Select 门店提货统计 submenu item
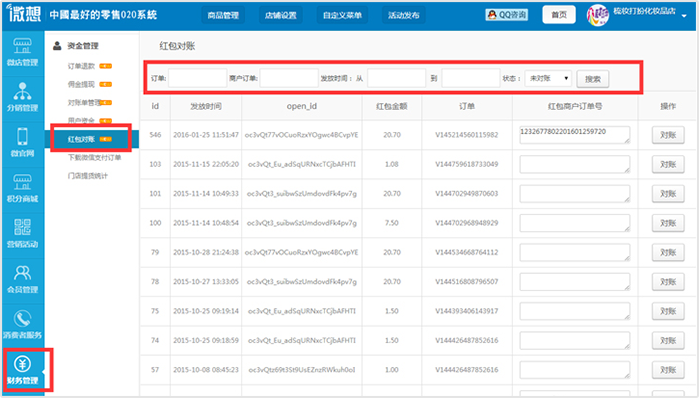 [87, 176]
